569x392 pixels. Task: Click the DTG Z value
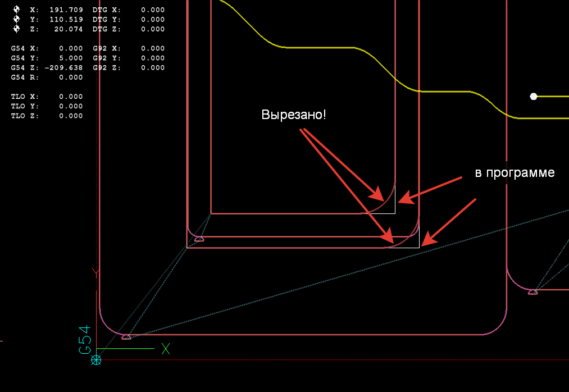click(153, 29)
